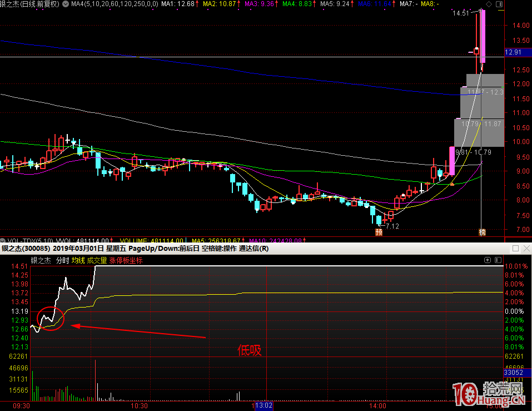Click the 0.00% baseline label on the percent axis
Image resolution: width=532 pixels, height=411 pixels.
(514, 311)
